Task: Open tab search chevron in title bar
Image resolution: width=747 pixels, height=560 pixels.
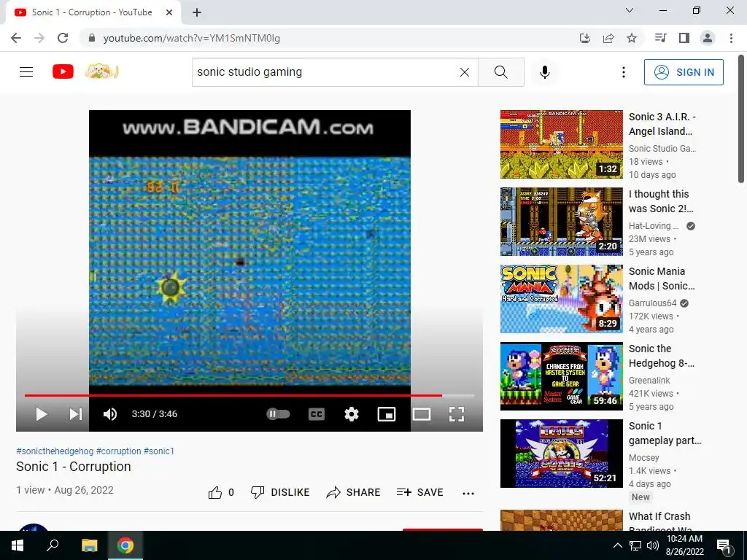Action: click(x=630, y=10)
